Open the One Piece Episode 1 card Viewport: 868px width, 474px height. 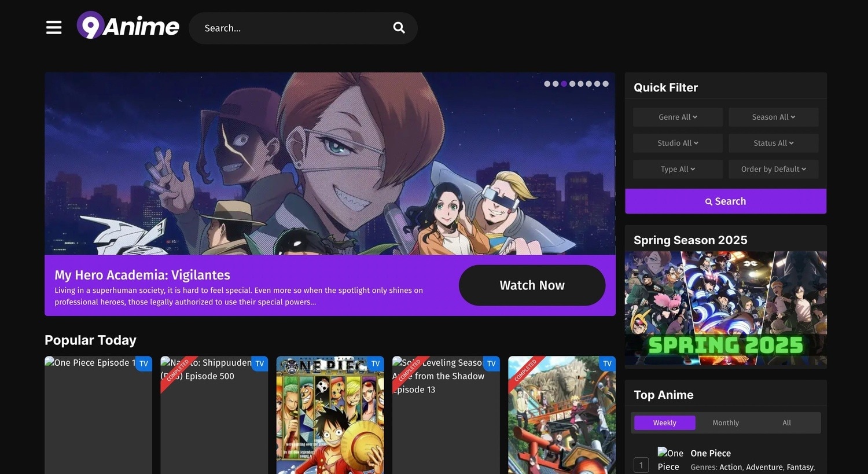click(x=98, y=415)
